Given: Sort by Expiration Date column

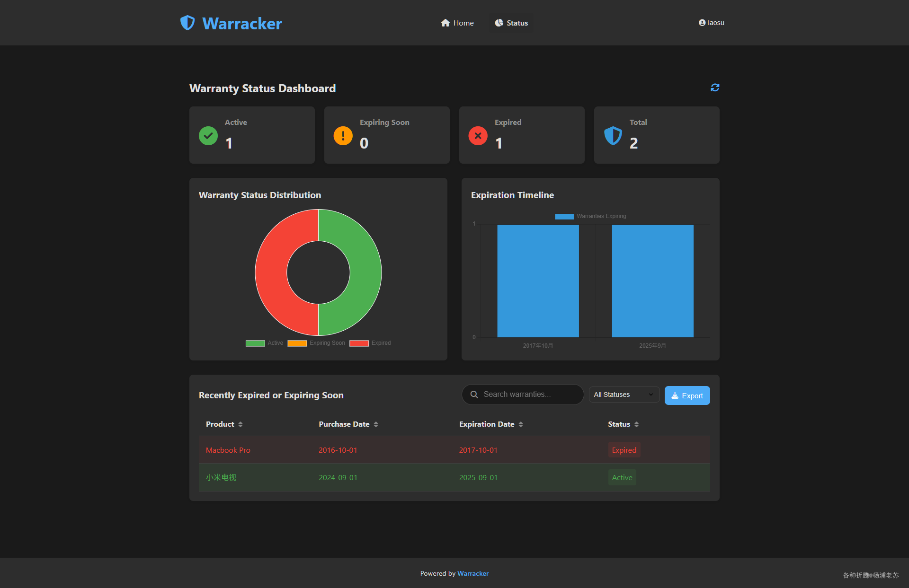Looking at the screenshot, I should [490, 424].
